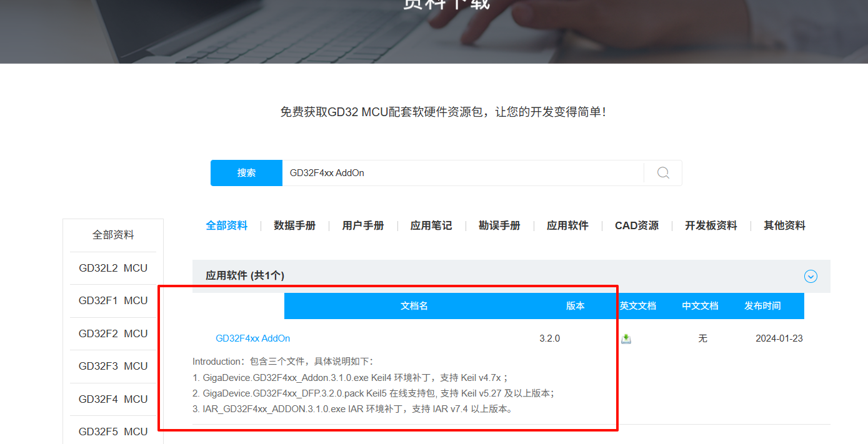Open the 开发板资料 tab
This screenshot has width=868, height=444.
tap(711, 225)
